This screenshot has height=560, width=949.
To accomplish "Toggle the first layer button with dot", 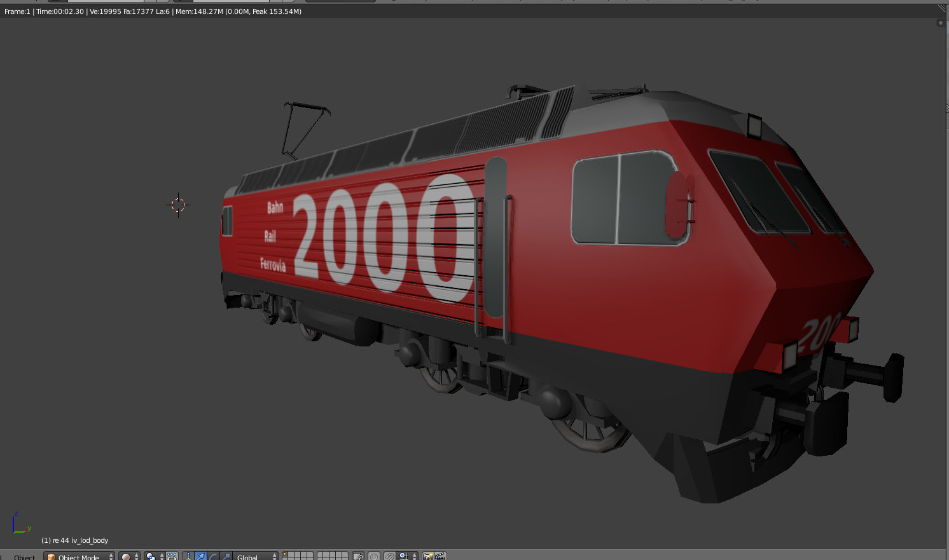I will (285, 556).
